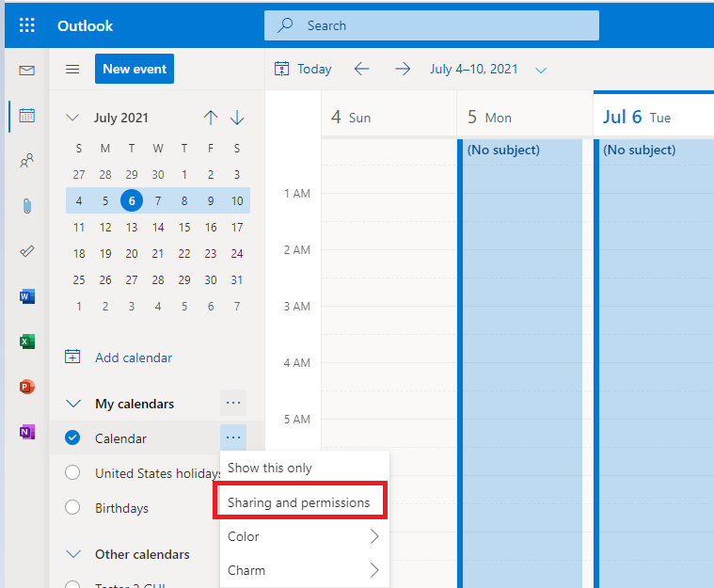Collapse the July 2021 mini calendar
The height and width of the screenshot is (588, 714).
click(72, 118)
